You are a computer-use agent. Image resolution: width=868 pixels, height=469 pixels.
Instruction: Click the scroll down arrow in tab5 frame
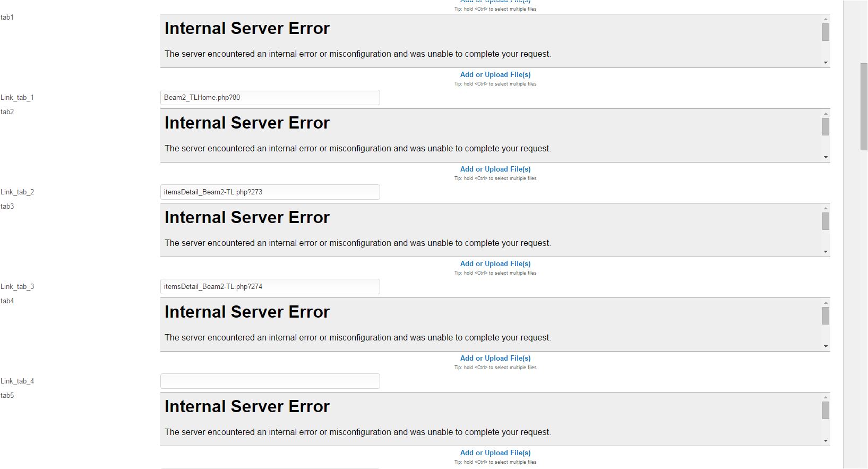click(x=826, y=441)
